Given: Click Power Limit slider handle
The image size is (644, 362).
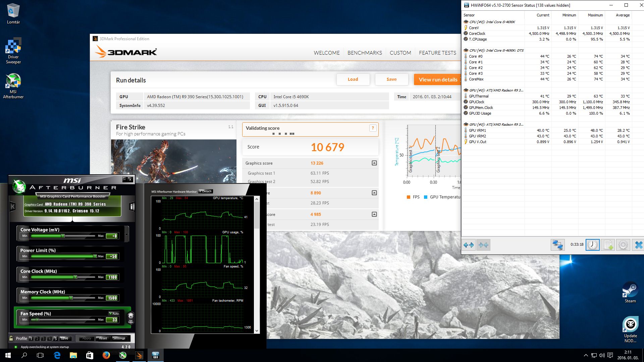Looking at the screenshot, I should click(x=95, y=256).
